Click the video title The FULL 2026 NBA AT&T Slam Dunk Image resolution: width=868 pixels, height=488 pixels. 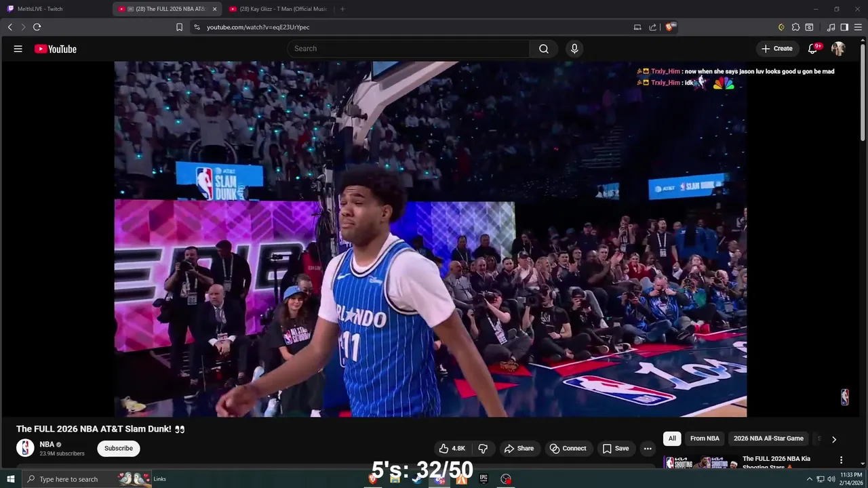[100, 429]
